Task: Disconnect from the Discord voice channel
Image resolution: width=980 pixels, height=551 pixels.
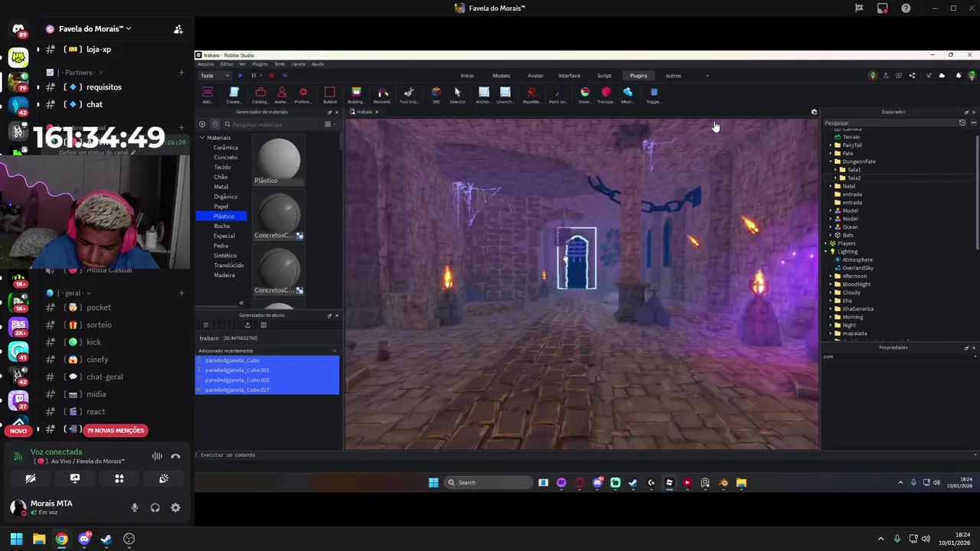Action: (x=175, y=456)
